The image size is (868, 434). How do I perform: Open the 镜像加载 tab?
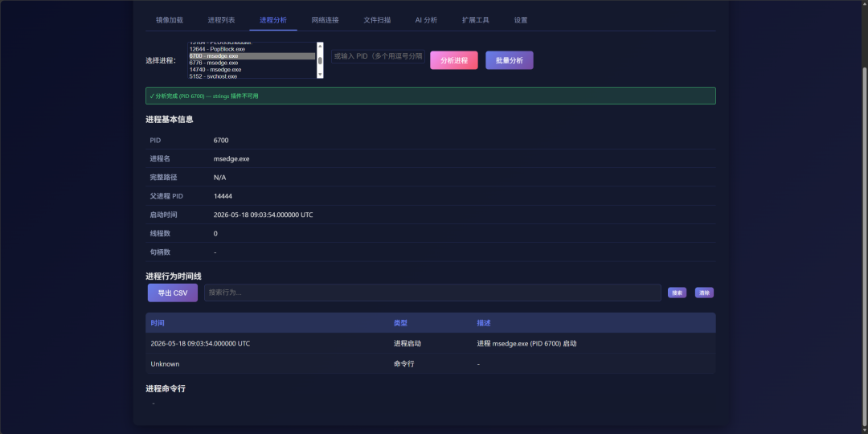point(170,20)
